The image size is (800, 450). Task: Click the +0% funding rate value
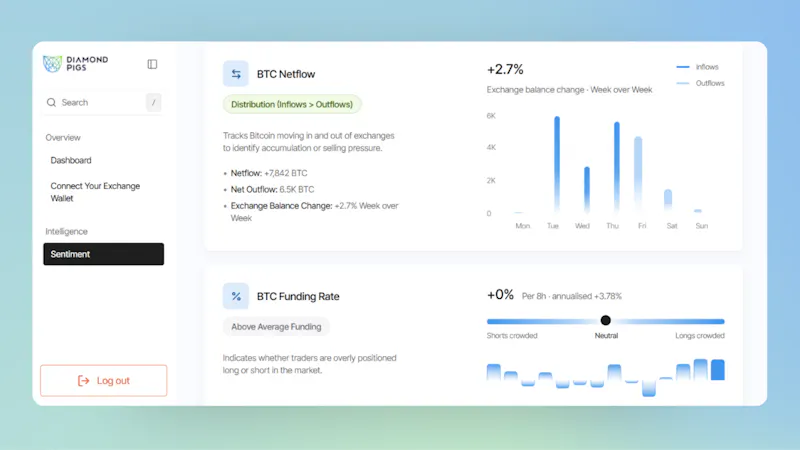pos(500,295)
